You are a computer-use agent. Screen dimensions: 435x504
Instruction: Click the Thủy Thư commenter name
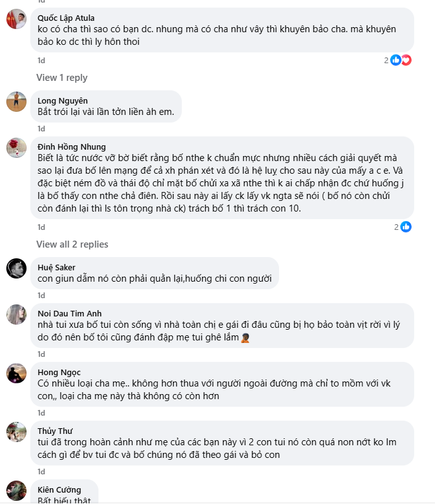55,431
